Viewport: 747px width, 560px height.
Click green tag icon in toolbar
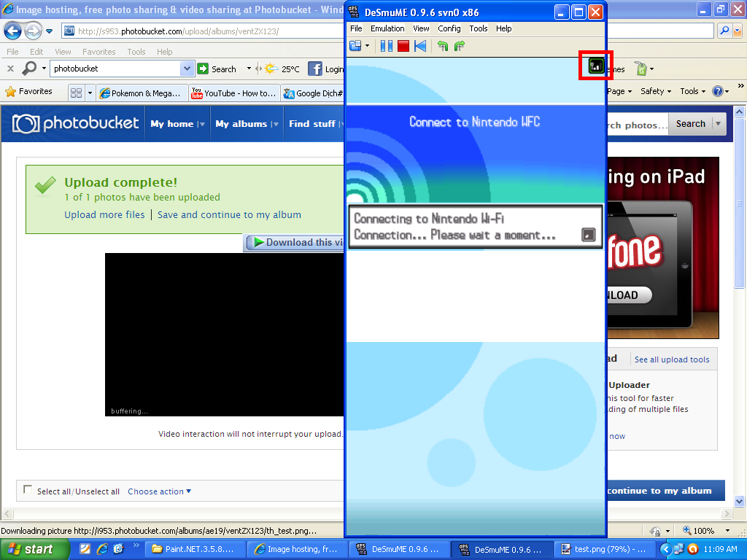(x=642, y=69)
